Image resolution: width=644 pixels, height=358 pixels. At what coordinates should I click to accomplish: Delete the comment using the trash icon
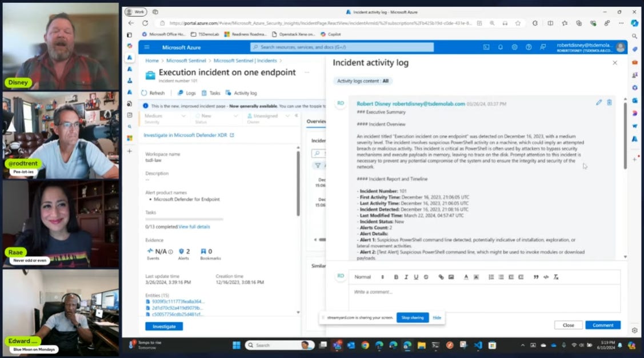tap(609, 103)
